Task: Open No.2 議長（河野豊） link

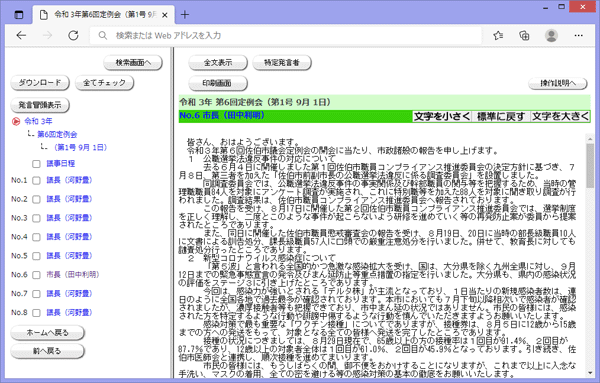Action: point(69,199)
